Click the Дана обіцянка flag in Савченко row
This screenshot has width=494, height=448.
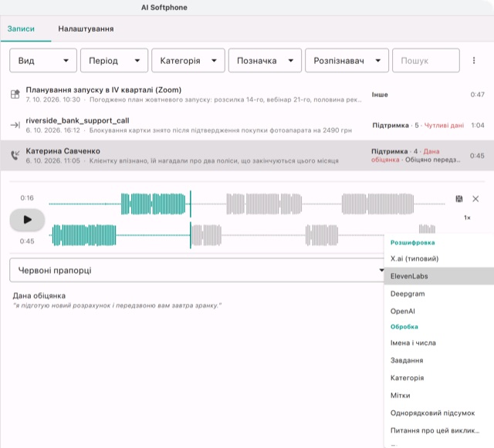click(x=405, y=156)
